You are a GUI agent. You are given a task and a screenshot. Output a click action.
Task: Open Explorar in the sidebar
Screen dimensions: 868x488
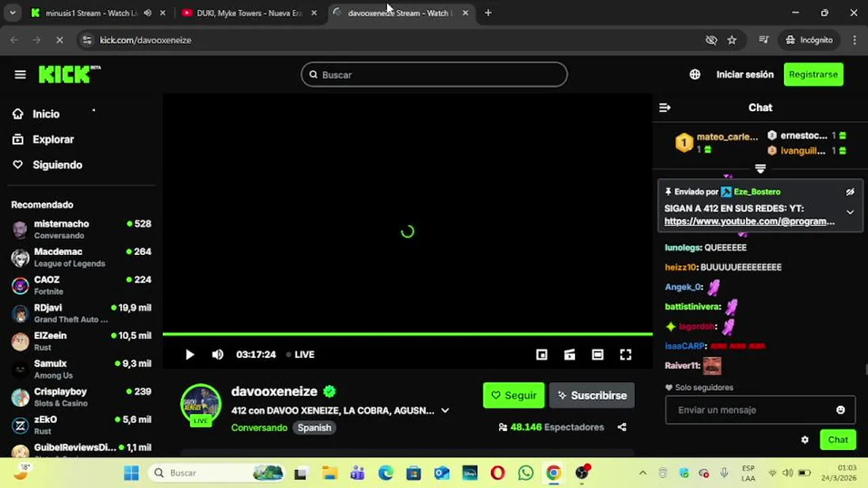tap(53, 140)
